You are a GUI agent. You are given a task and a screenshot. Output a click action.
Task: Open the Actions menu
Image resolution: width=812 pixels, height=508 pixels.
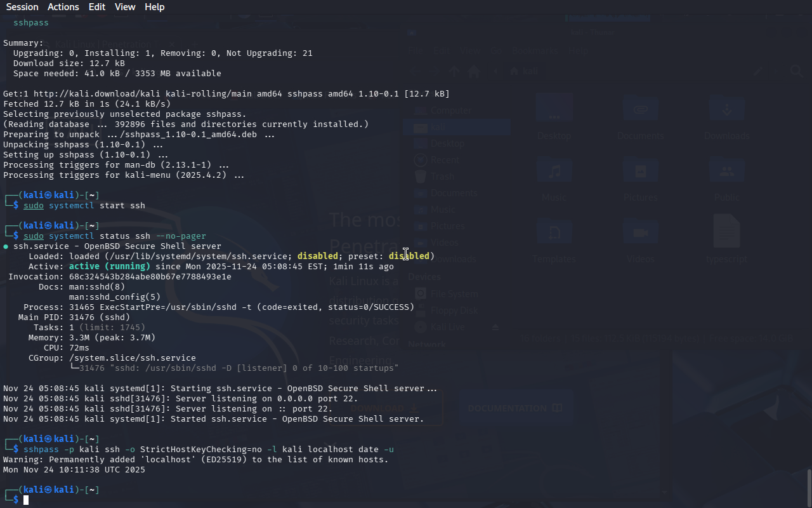[63, 7]
